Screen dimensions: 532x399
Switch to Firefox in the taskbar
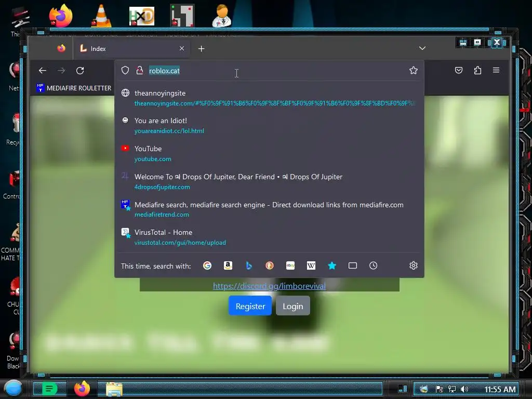[82, 389]
